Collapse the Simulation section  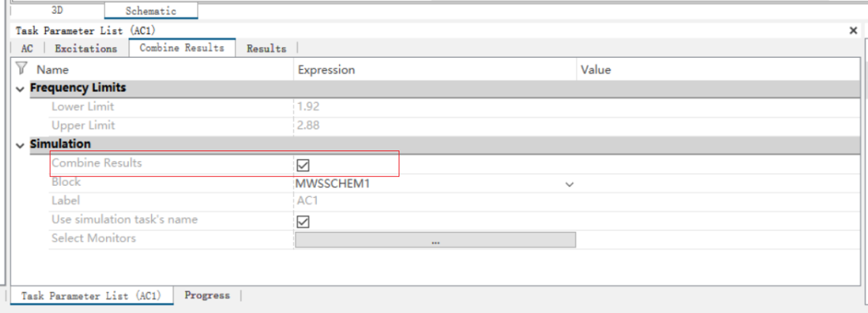[x=20, y=145]
